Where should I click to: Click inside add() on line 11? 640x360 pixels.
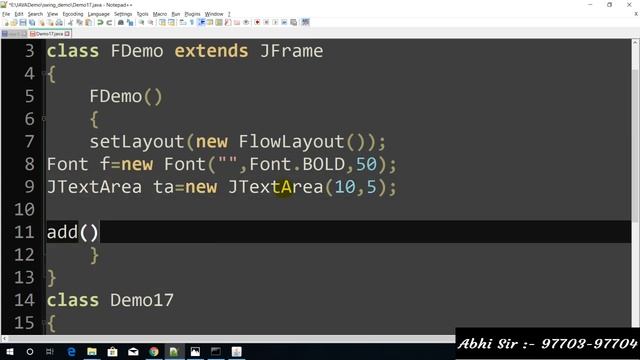click(89, 233)
